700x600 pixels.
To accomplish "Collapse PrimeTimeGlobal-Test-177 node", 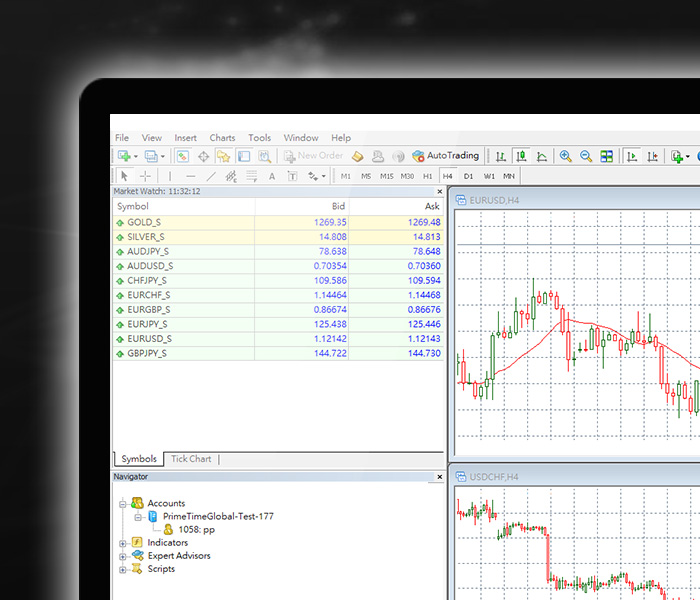I will point(138,517).
